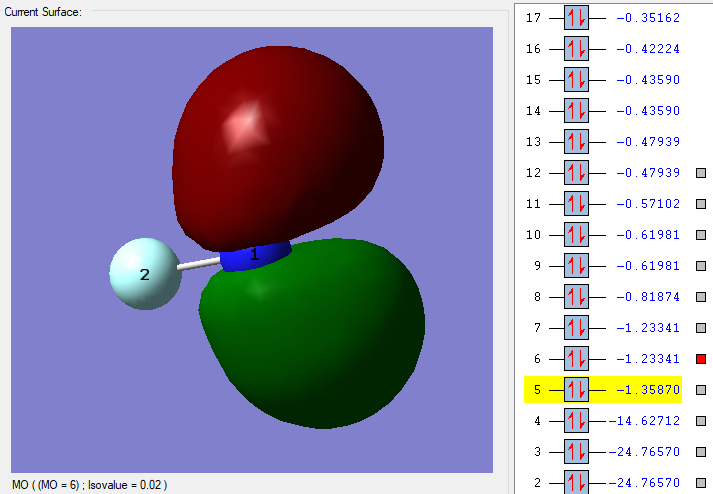Toggle the surface marker beside MO 9
Screen dimensions: 713x494
701,266
